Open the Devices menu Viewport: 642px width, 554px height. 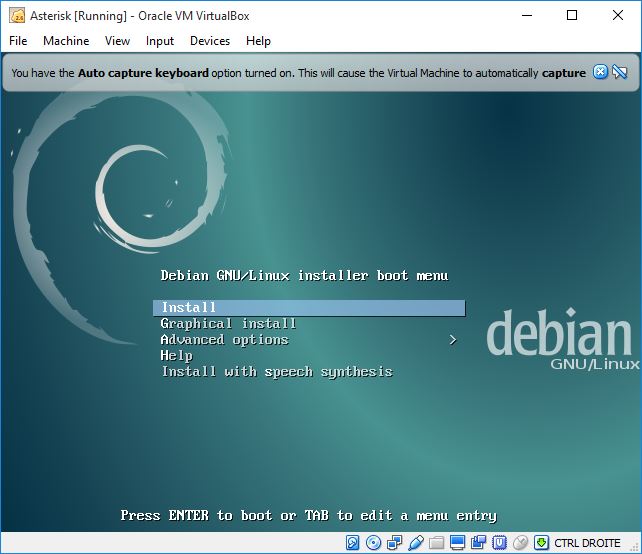point(210,41)
